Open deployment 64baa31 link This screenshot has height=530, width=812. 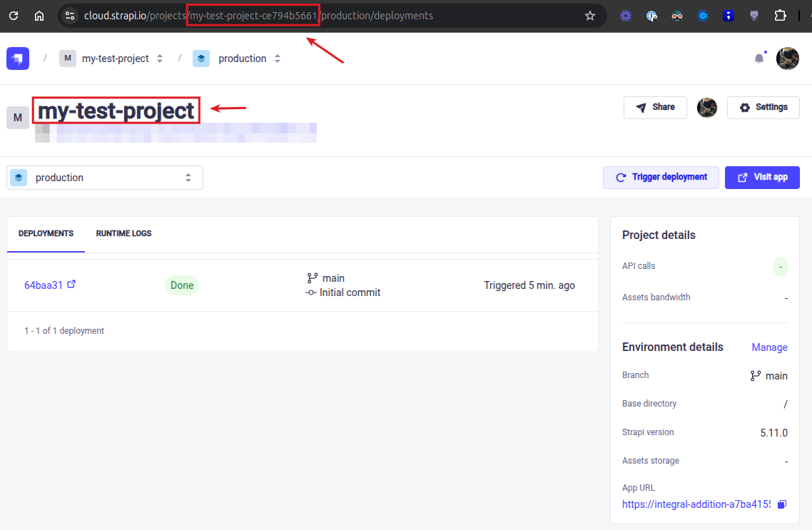[44, 285]
